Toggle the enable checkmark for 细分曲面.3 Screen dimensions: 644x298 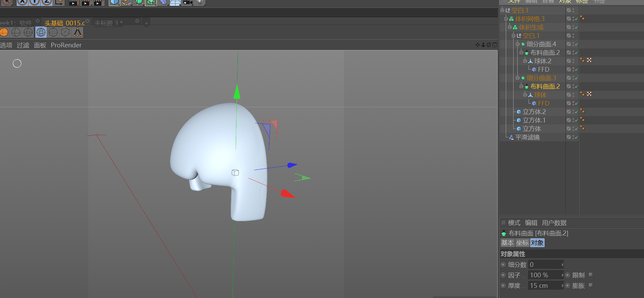(576, 78)
